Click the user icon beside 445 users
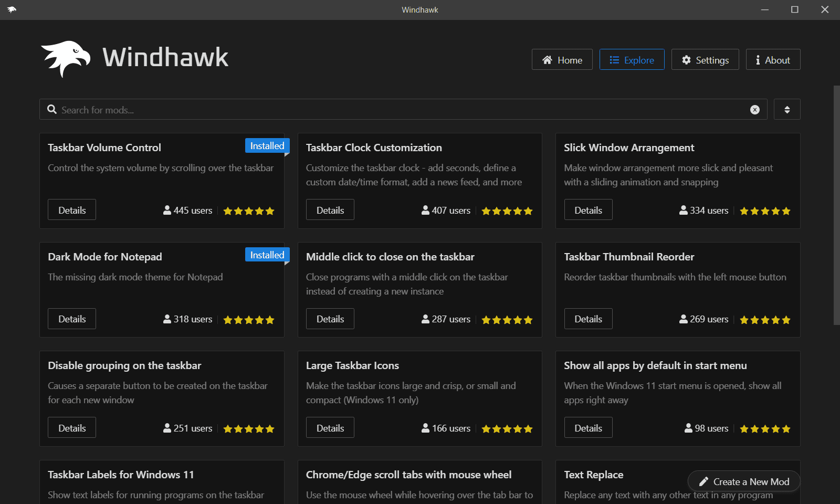 (167, 210)
